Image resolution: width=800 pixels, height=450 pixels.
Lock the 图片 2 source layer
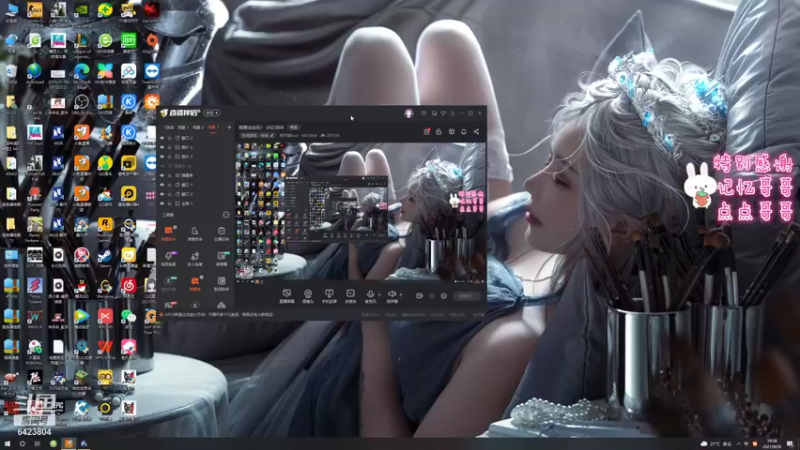coord(169,147)
